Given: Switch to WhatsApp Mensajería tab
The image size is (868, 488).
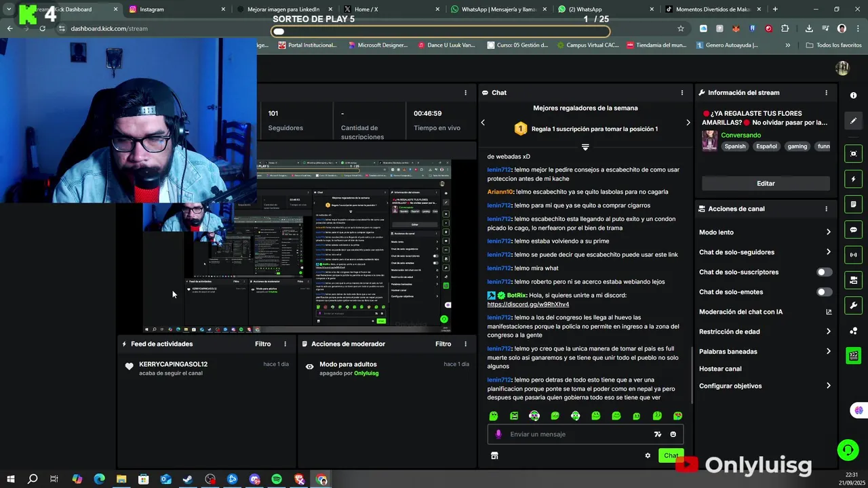Looking at the screenshot, I should [498, 9].
